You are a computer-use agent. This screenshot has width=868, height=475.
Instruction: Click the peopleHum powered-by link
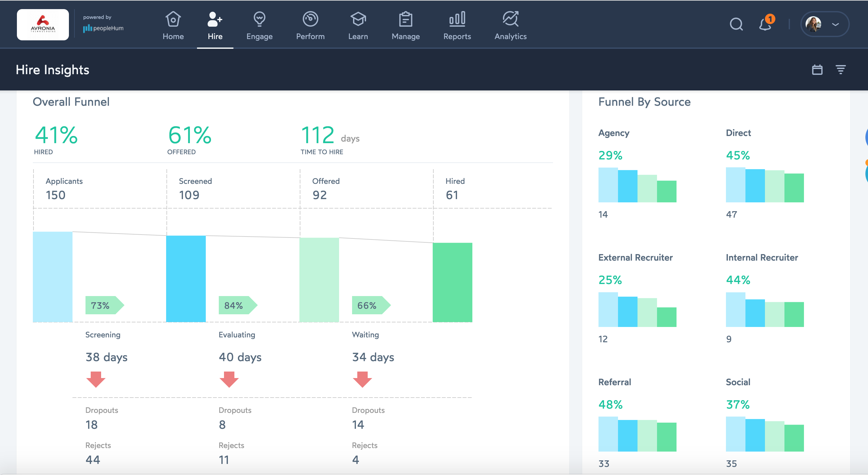click(x=103, y=28)
